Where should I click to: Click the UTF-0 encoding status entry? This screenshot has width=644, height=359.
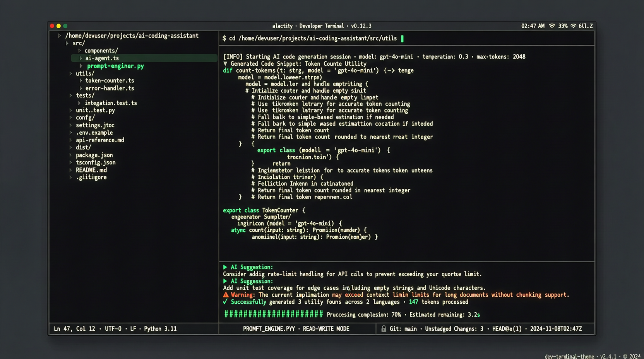[113, 329]
